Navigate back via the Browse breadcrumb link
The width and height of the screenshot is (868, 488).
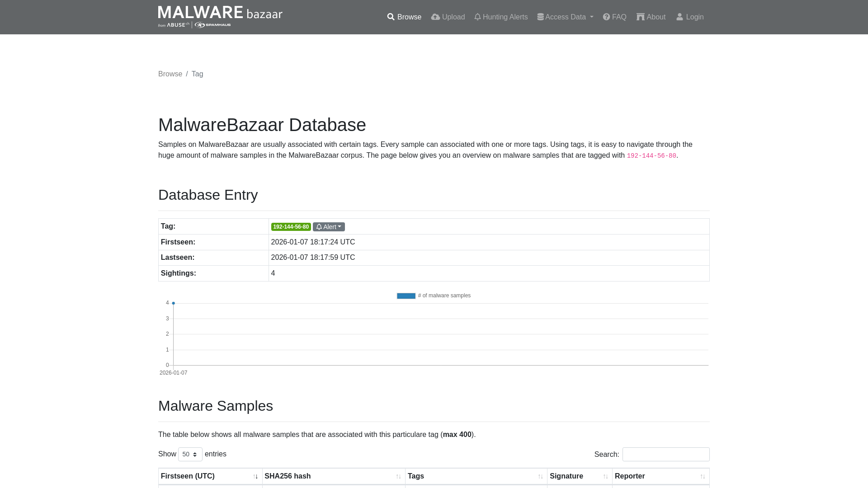pos(170,74)
